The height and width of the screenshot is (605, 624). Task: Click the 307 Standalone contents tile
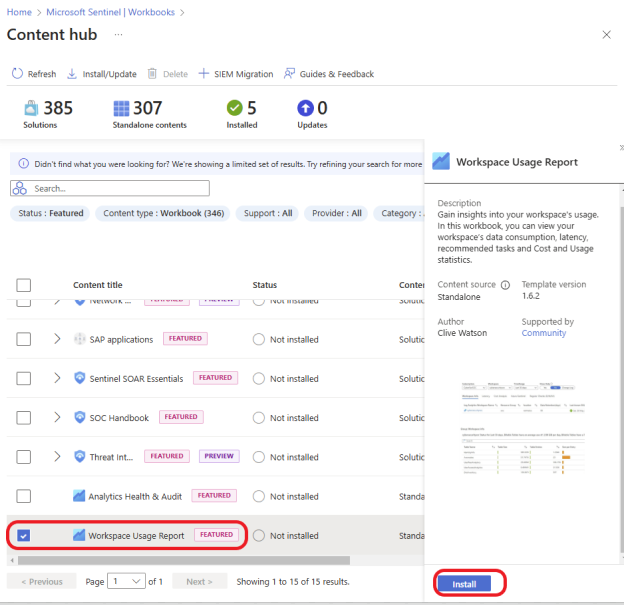click(149, 114)
